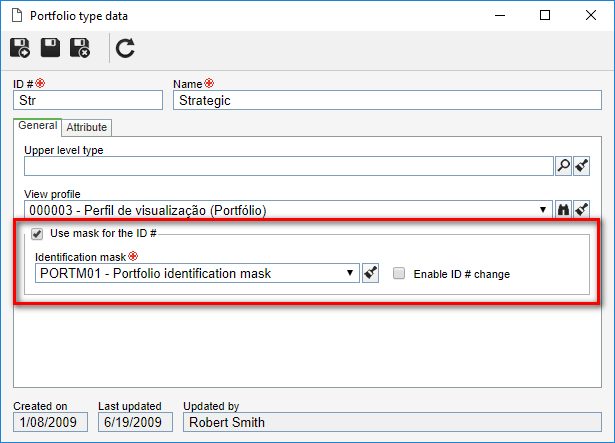Click the View profile binoculars icon
Image resolution: width=615 pixels, height=443 pixels.
(x=564, y=209)
